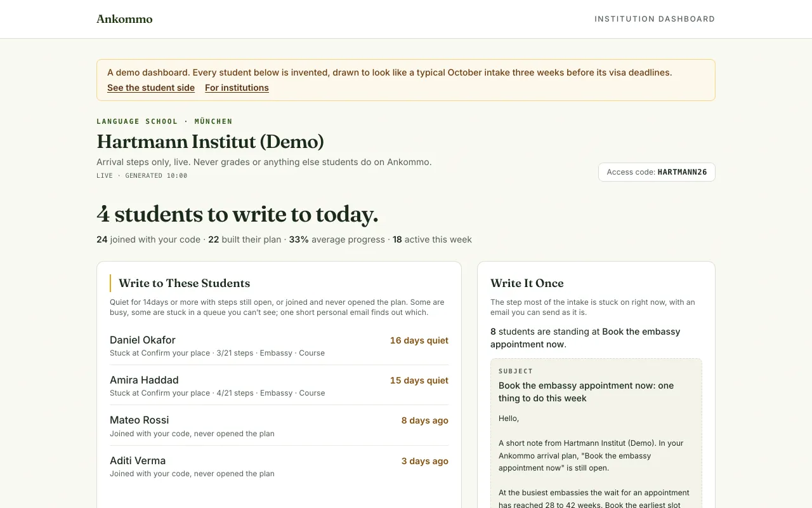Click Aditi Verma's 'never opened the plan' note

click(192, 474)
